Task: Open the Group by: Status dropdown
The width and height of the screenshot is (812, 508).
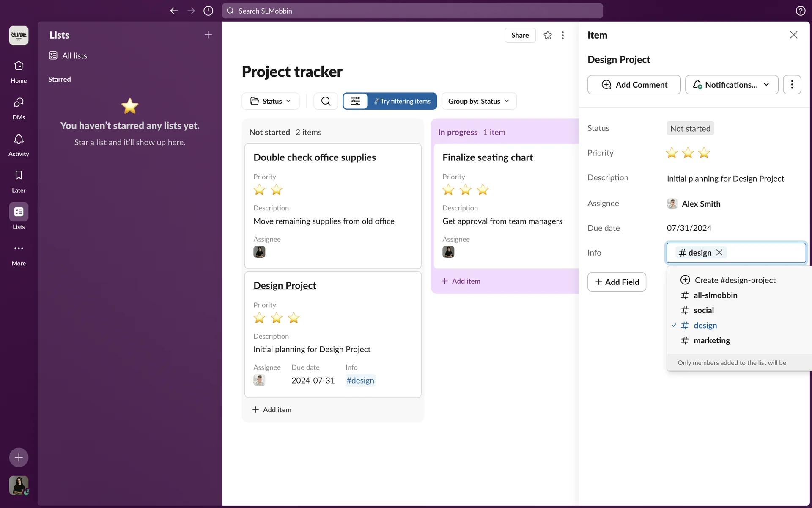Action: (478, 101)
